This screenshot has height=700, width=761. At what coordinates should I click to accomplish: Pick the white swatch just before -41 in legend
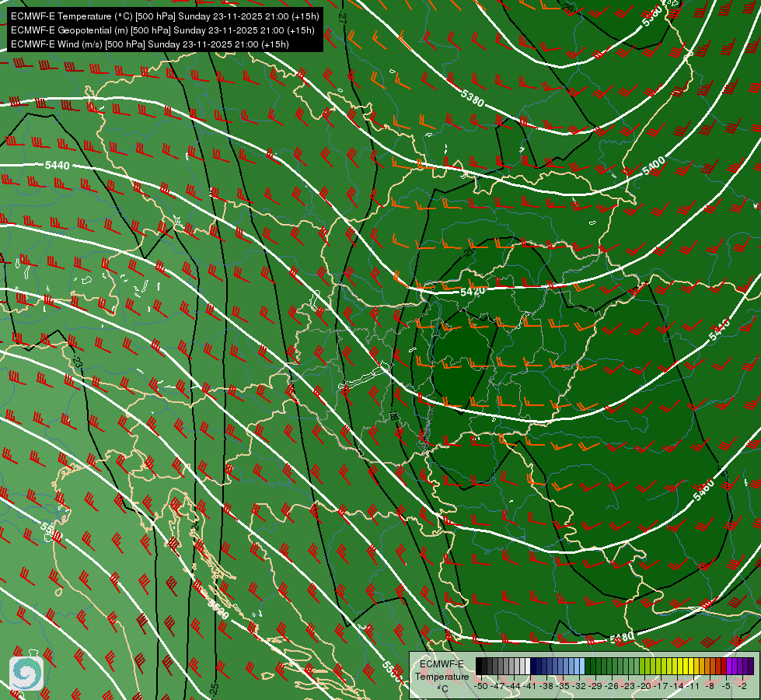pos(528,666)
